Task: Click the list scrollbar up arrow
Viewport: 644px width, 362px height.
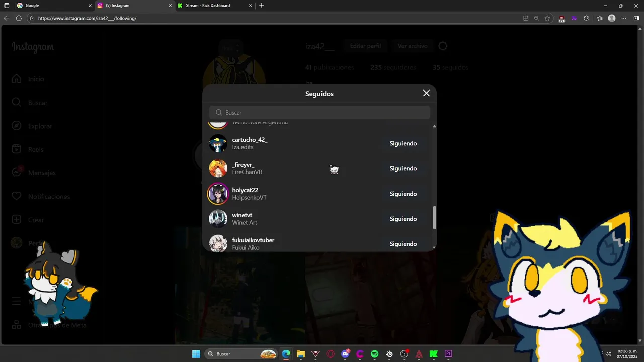Action: [435, 126]
